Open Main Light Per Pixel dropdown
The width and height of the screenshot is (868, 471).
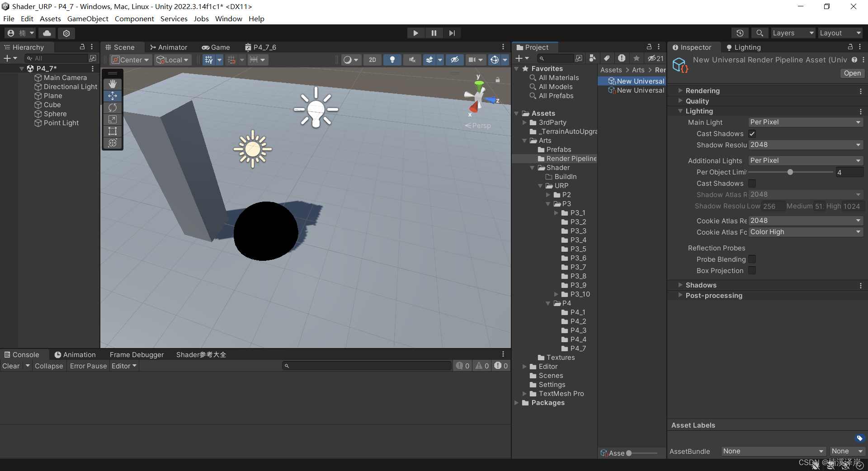tap(806, 122)
